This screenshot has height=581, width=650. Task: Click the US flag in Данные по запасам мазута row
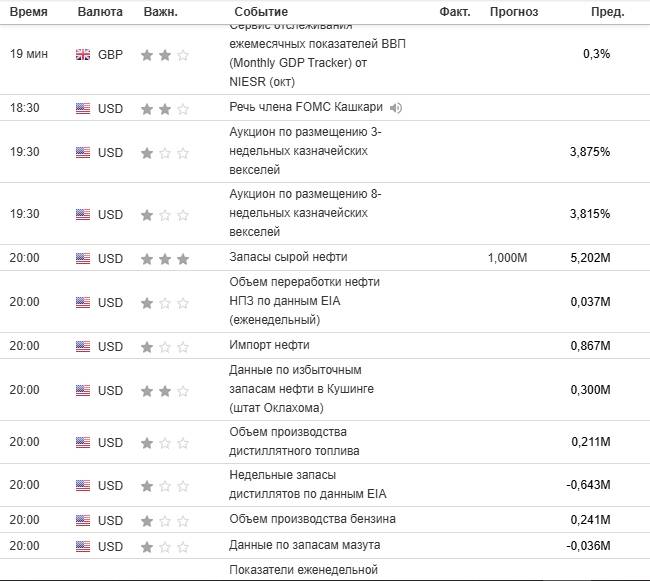(83, 547)
